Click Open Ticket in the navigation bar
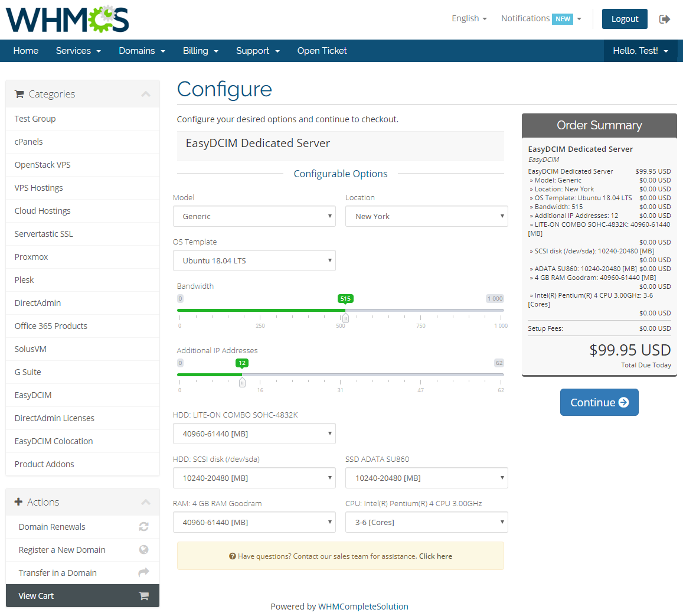 pos(322,51)
